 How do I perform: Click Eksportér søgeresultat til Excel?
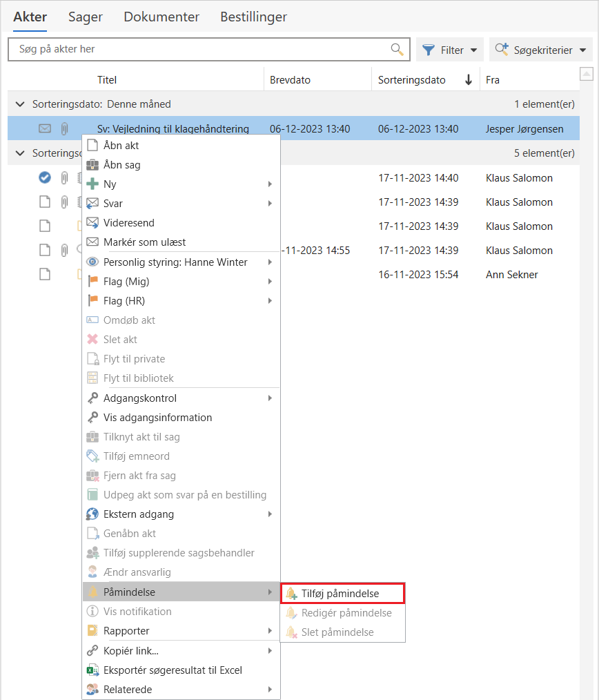click(x=173, y=670)
